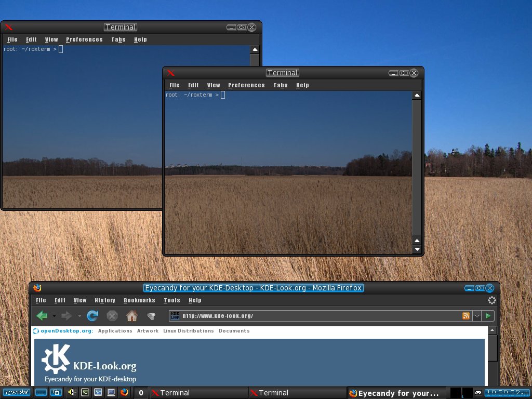Open the Edit menu in Firefox
Viewport: 532px width, 399px height.
[60, 300]
